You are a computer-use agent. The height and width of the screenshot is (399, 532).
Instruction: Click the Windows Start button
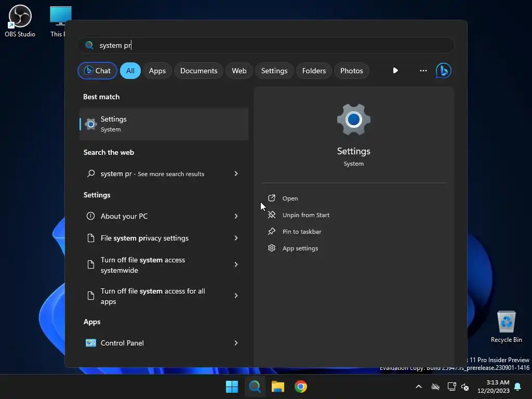point(232,387)
